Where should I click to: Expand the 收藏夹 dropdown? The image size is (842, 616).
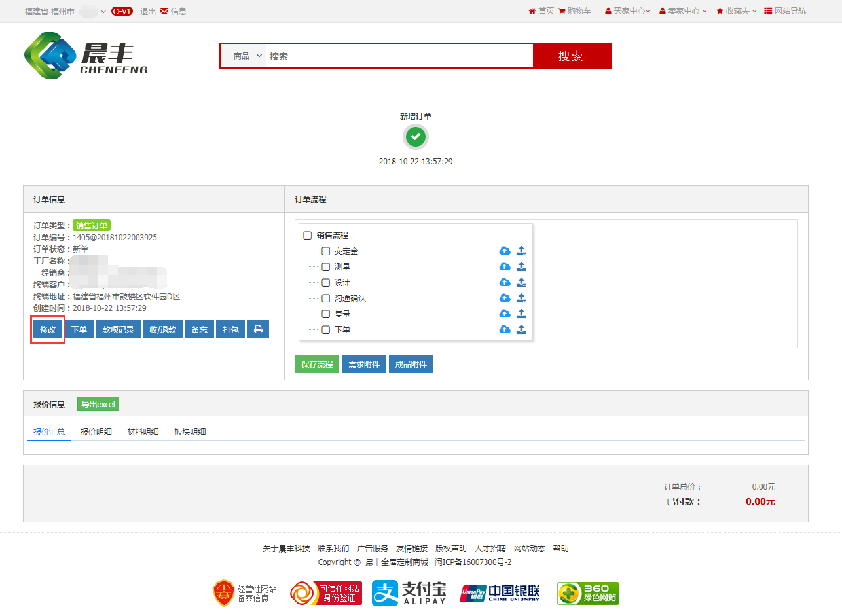737,11
